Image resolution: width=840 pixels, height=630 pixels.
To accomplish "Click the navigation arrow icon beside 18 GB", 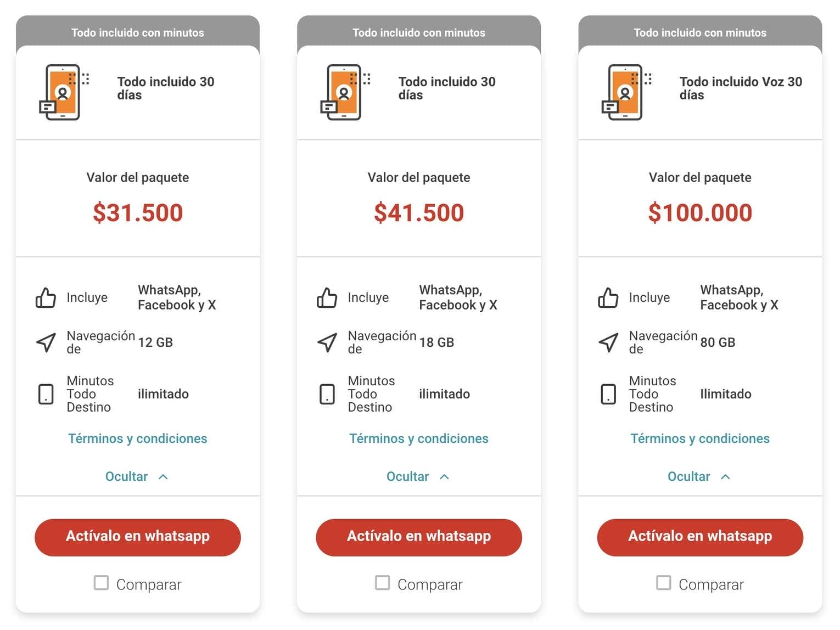I will click(x=327, y=342).
